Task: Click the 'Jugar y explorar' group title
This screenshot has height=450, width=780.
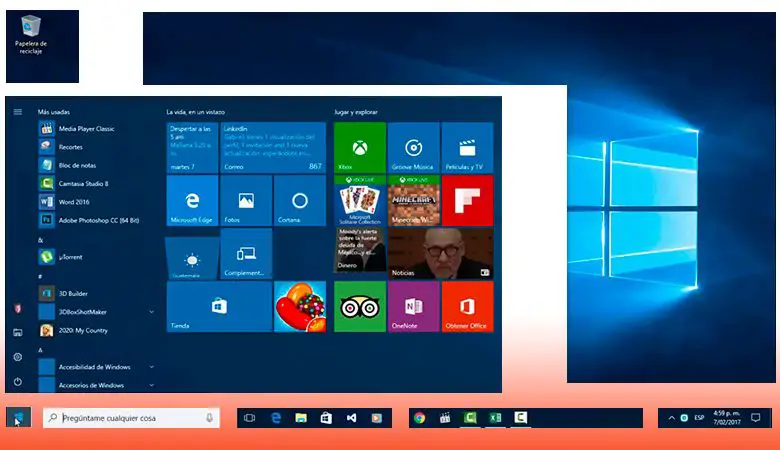Action: (x=356, y=112)
